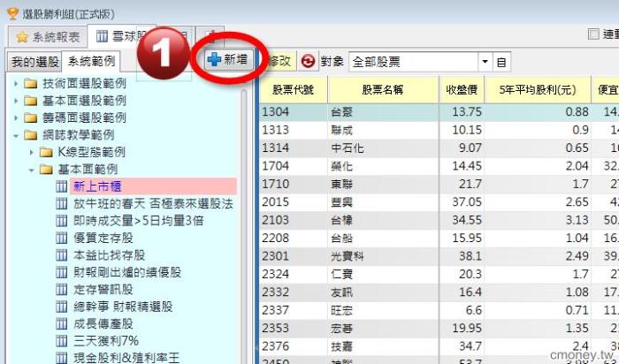Click the 基本面範例 folder icon
Screen dimensions: 619x364
click(46, 170)
